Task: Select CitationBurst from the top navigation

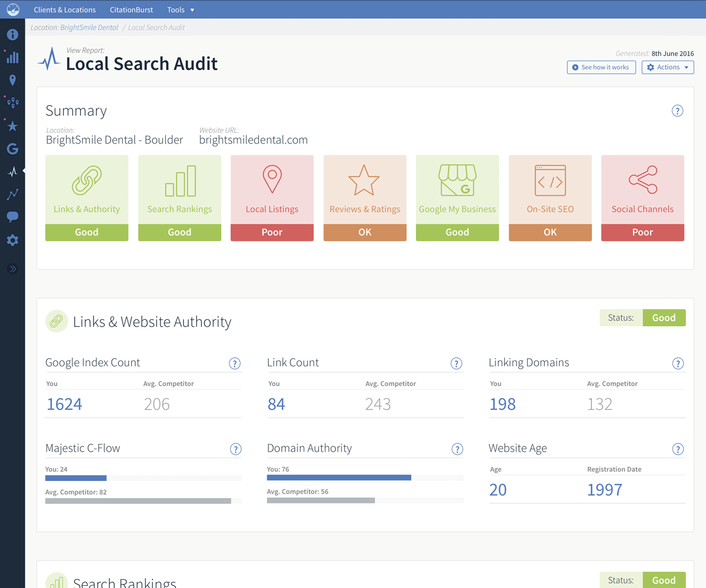Action: 131,9
